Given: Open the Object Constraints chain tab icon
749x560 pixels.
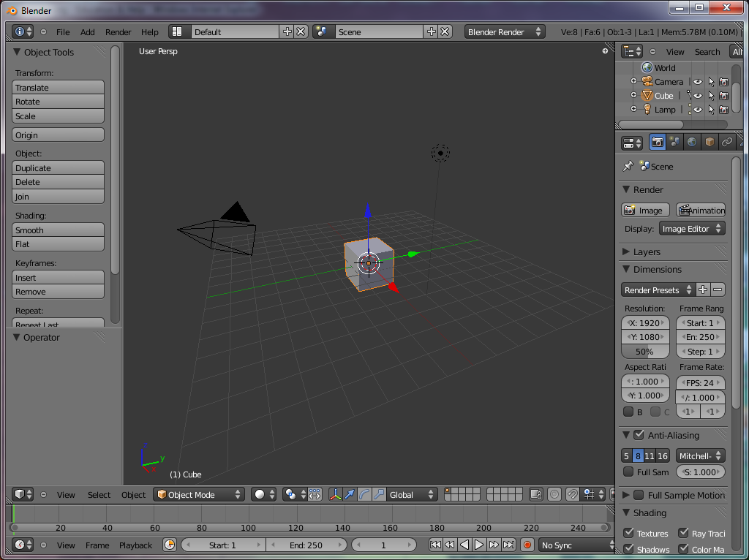Looking at the screenshot, I should click(726, 142).
